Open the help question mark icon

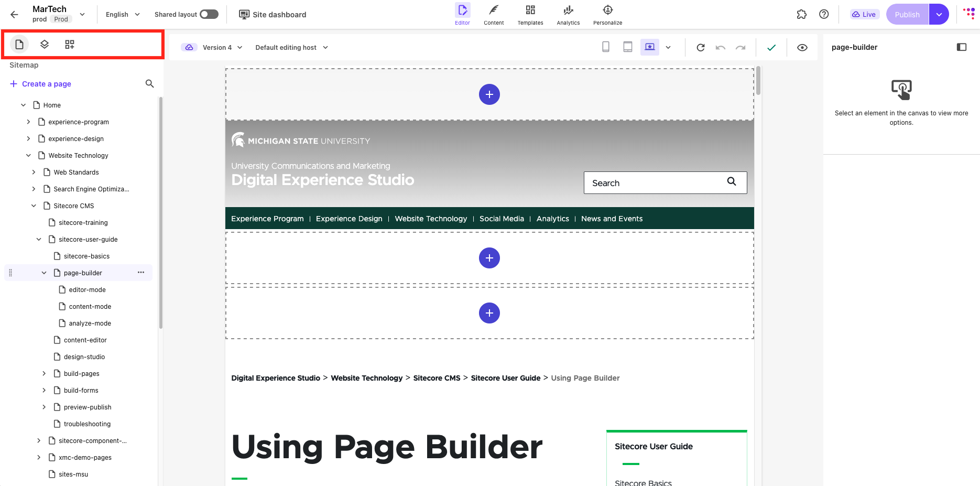824,15
